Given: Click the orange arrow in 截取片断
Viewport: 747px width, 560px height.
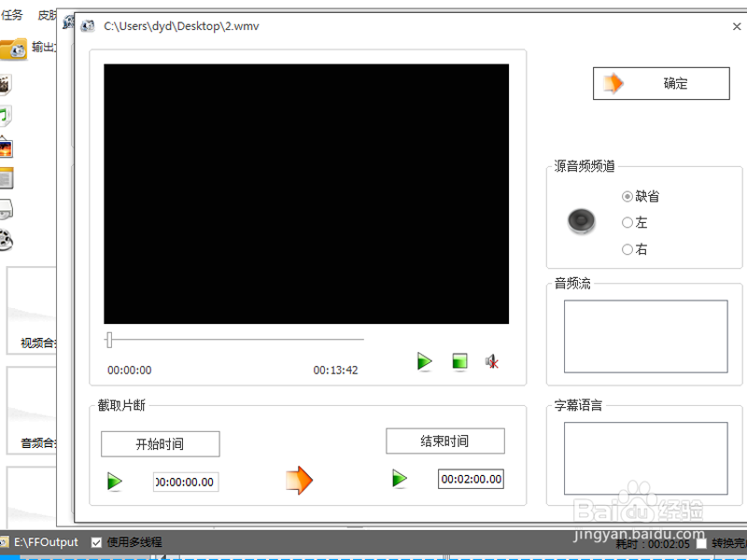Looking at the screenshot, I should [x=299, y=480].
